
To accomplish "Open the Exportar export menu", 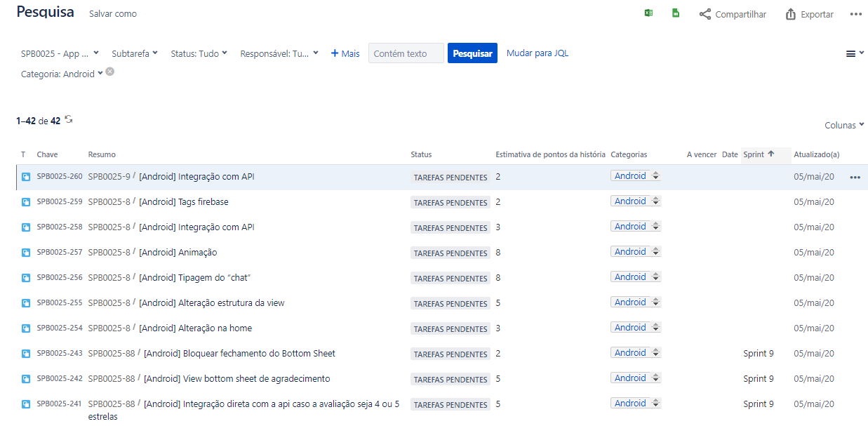I will [x=810, y=14].
